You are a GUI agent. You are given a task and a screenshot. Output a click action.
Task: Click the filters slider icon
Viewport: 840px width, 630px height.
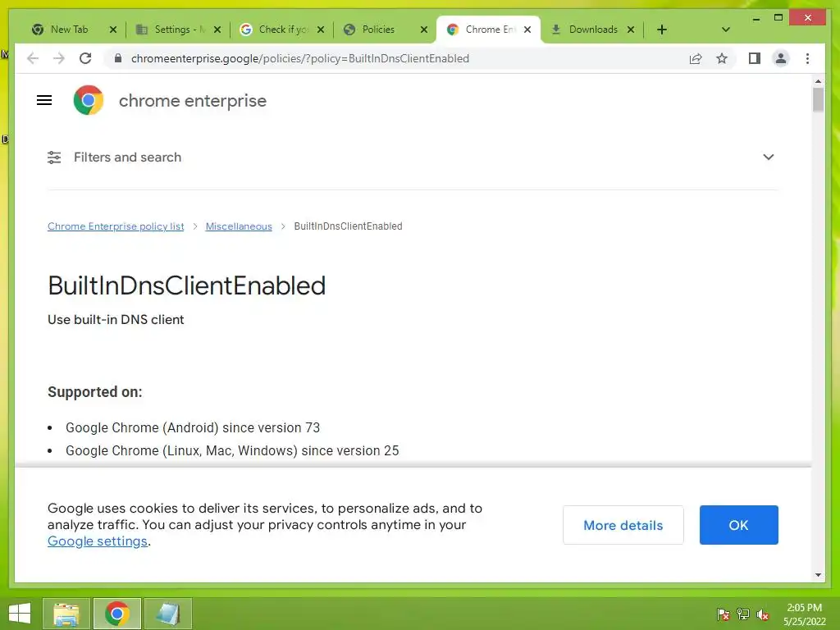click(54, 157)
